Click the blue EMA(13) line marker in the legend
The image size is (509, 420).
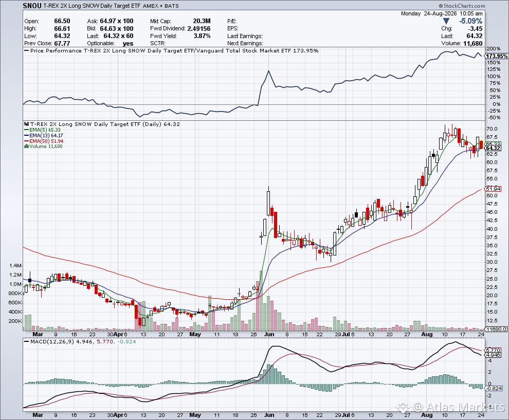pos(26,135)
